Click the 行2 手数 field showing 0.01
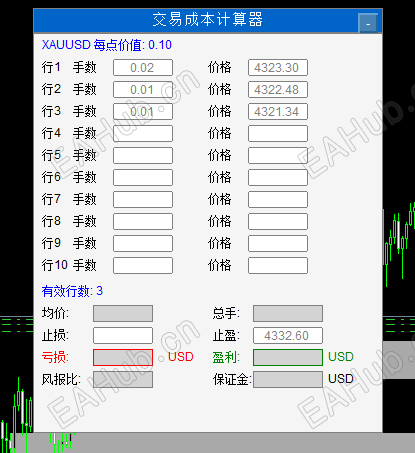The image size is (415, 453). click(x=143, y=90)
